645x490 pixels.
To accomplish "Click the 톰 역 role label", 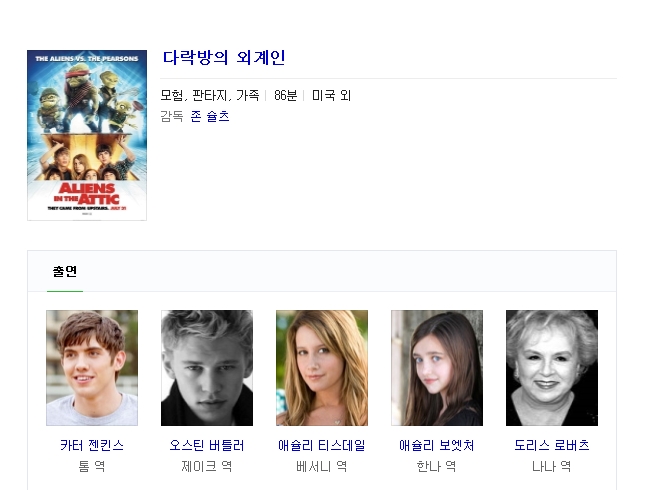I will 92,466.
